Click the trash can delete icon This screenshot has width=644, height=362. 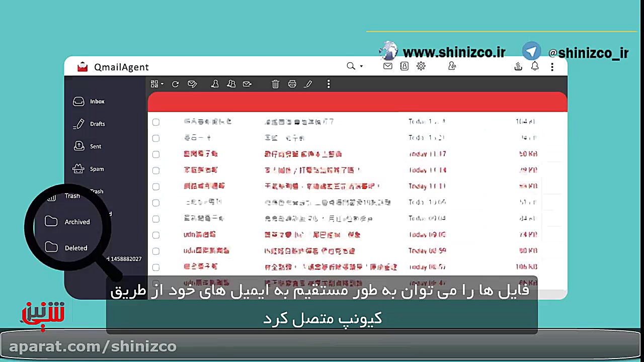[275, 84]
